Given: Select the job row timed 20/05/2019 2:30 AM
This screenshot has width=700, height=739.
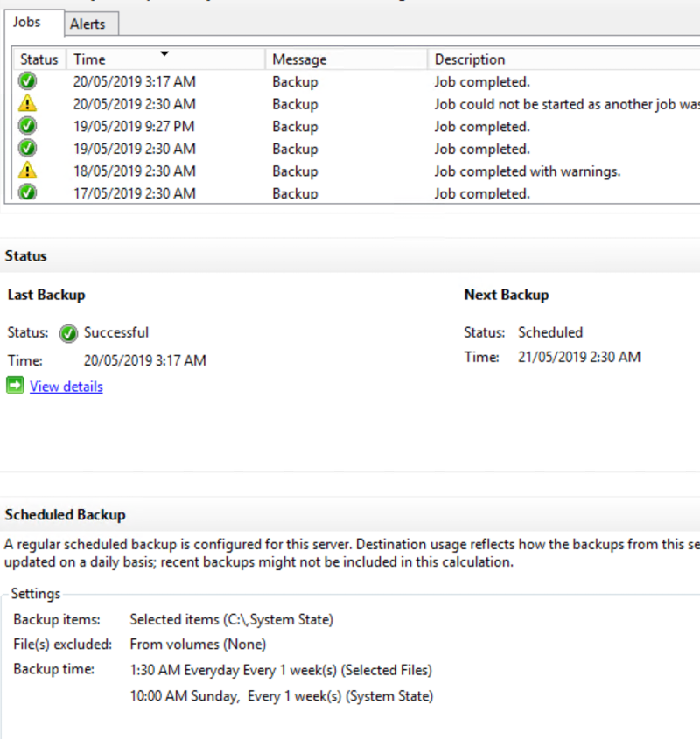Looking at the screenshot, I should (357, 104).
